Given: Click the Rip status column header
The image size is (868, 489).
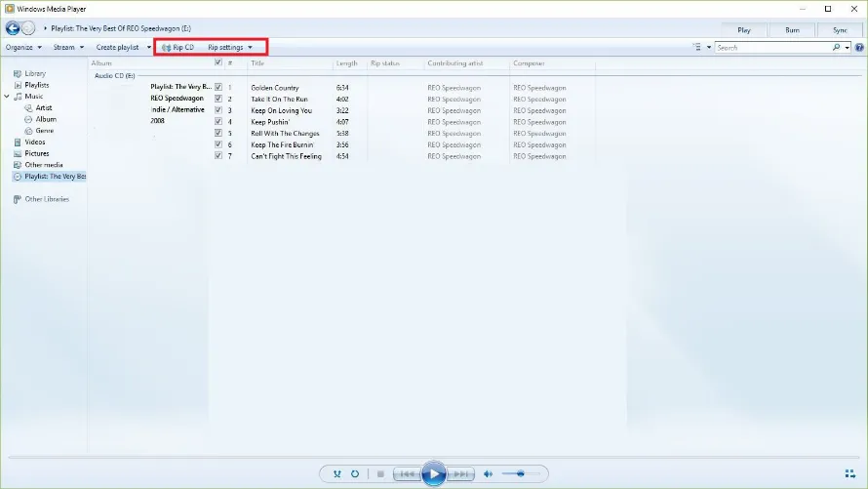Looking at the screenshot, I should pos(384,63).
